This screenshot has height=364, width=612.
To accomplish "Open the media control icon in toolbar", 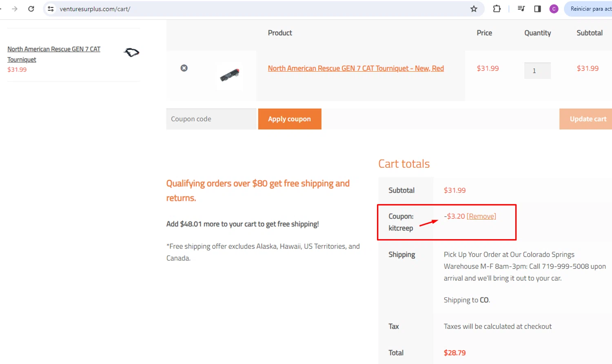I will pos(521,9).
